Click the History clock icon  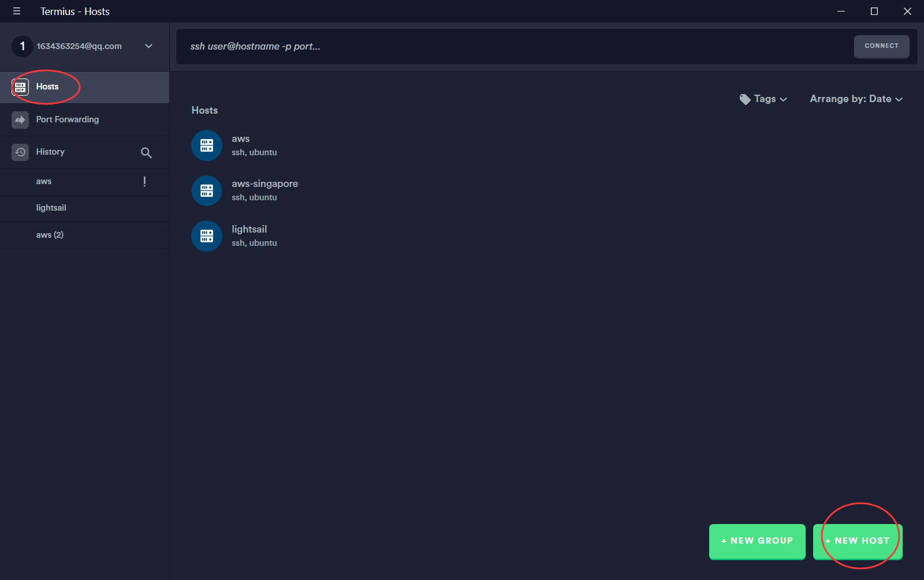20,152
